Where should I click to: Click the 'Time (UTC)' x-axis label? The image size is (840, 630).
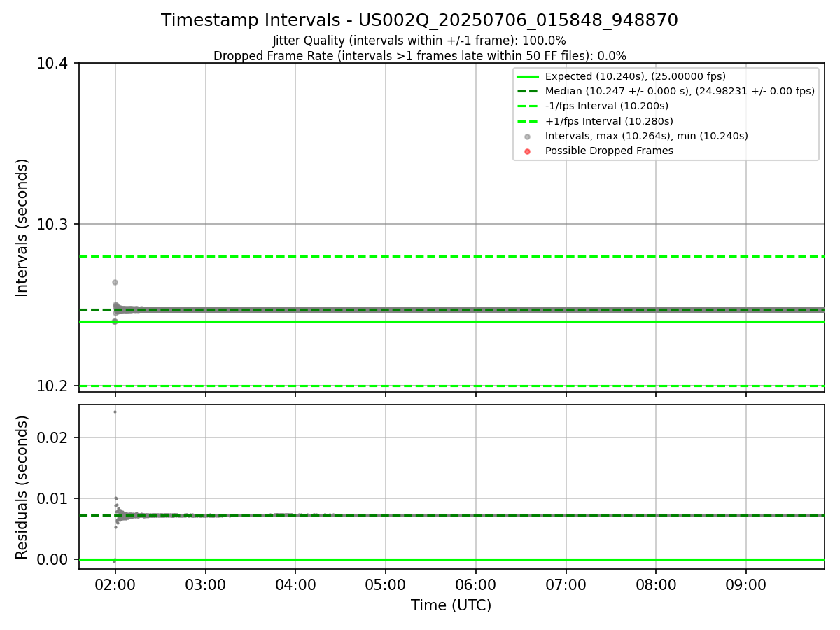pos(451,605)
